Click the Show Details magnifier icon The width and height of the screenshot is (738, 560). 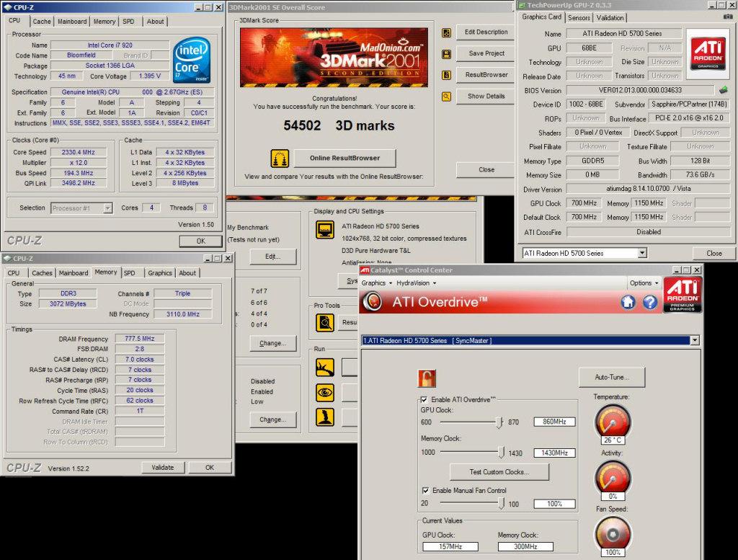446,97
